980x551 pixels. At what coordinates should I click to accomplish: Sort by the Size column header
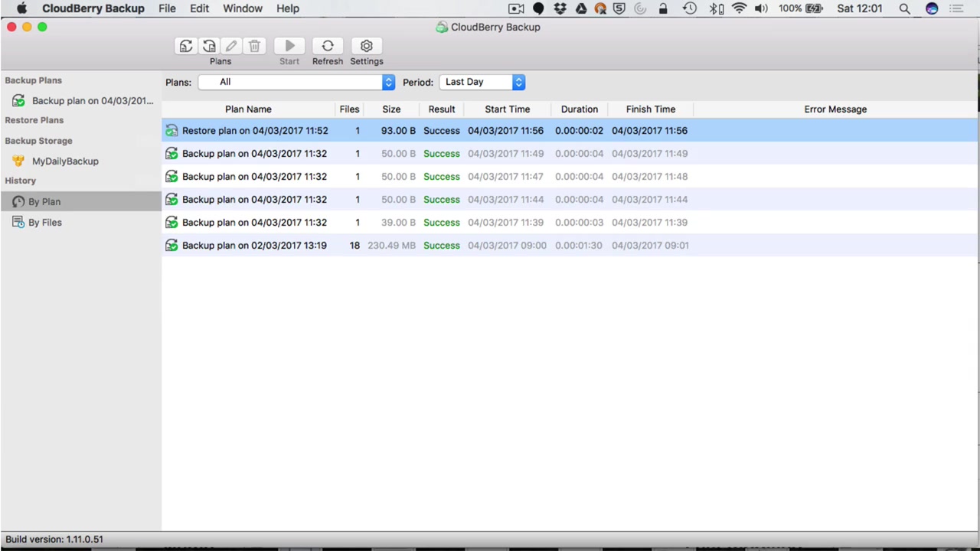pyautogui.click(x=391, y=109)
